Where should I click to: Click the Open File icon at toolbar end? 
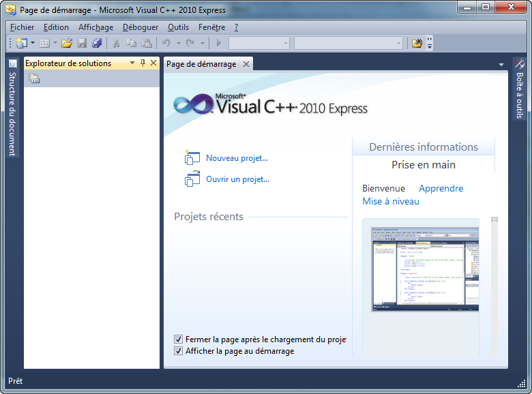(x=417, y=43)
